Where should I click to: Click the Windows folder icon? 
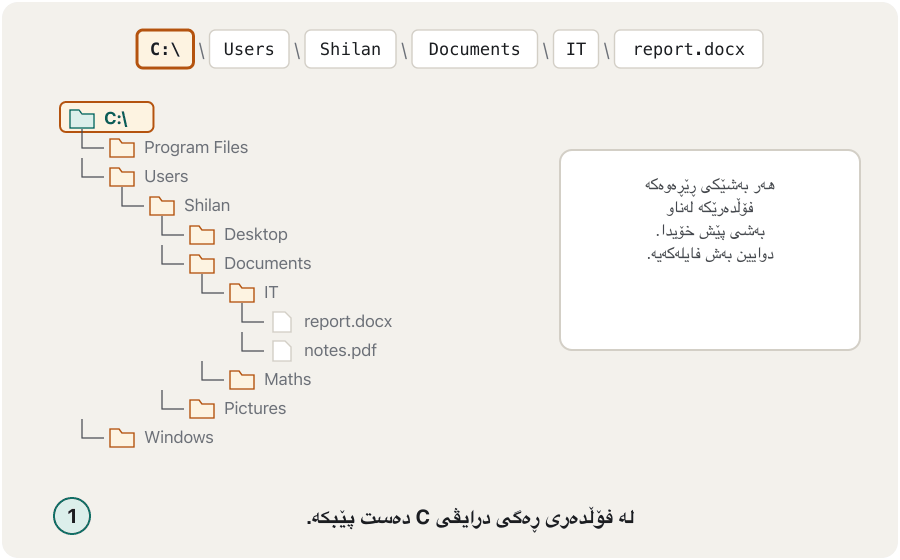(122, 438)
